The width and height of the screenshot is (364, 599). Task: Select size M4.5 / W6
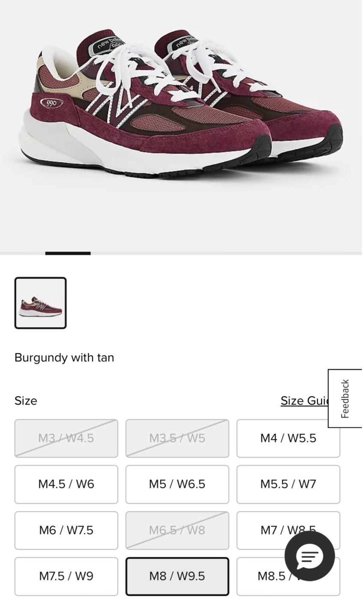(66, 484)
